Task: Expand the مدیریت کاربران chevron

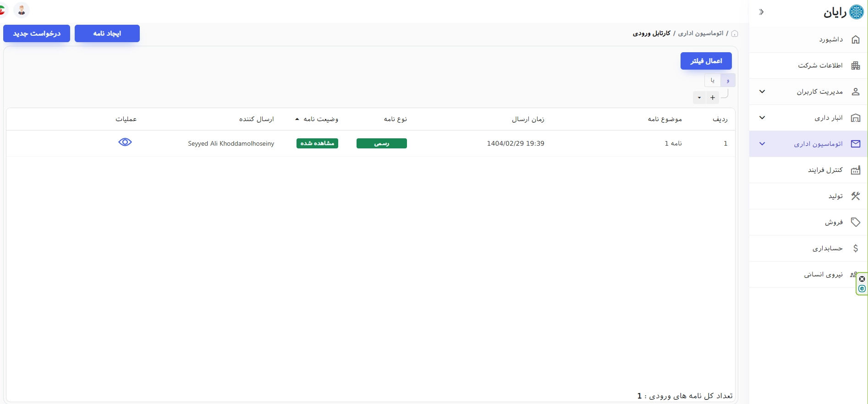Action: pyautogui.click(x=762, y=92)
